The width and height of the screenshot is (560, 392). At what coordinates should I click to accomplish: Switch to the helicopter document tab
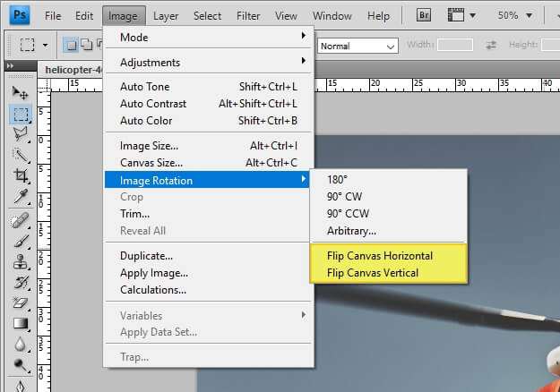[72, 70]
